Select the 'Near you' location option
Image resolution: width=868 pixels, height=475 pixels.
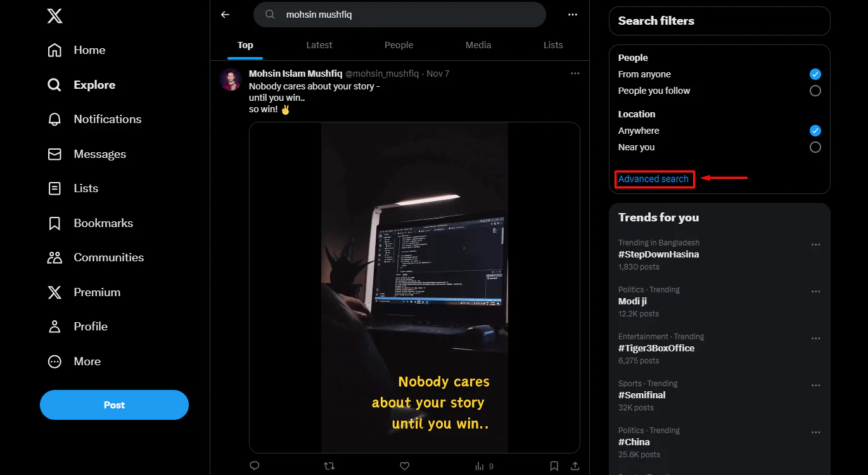(815, 147)
